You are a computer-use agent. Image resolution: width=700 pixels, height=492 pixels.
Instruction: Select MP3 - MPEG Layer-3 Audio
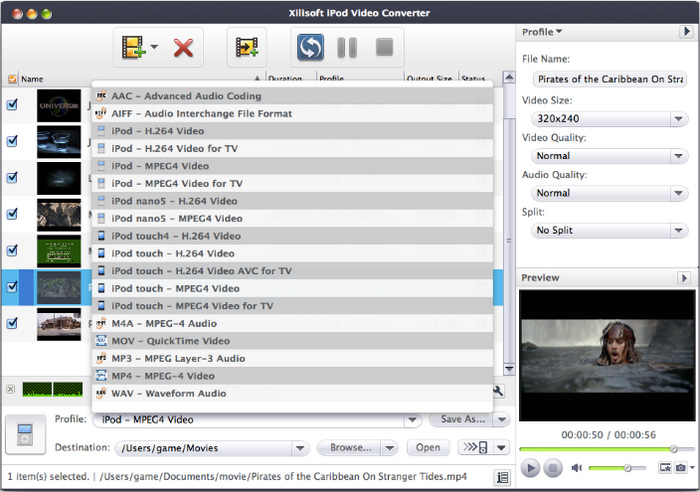click(292, 359)
